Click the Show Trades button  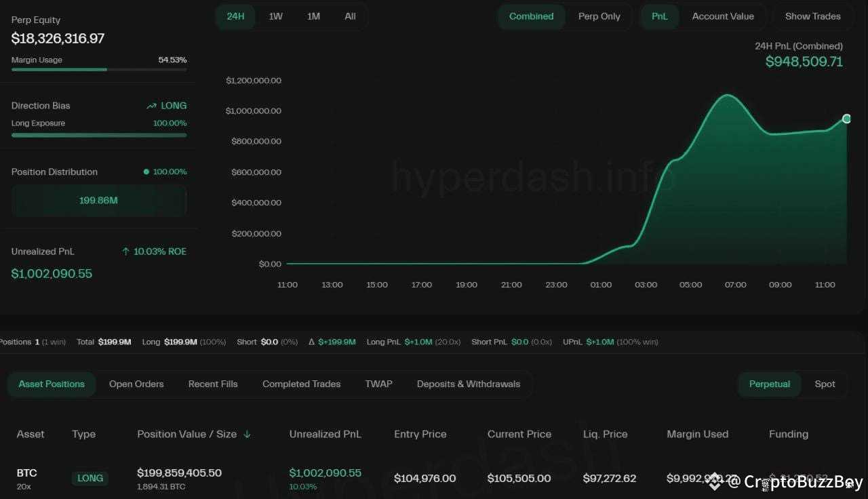click(x=812, y=16)
